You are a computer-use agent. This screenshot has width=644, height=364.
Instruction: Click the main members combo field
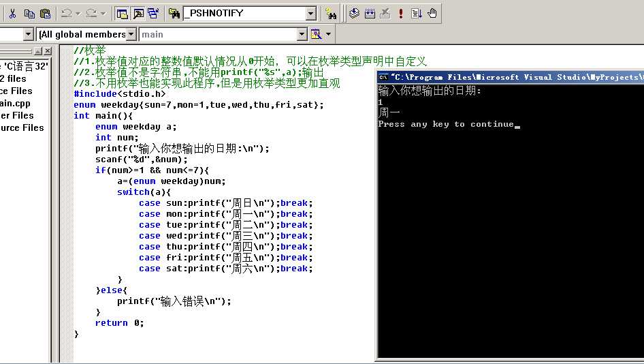(x=218, y=34)
